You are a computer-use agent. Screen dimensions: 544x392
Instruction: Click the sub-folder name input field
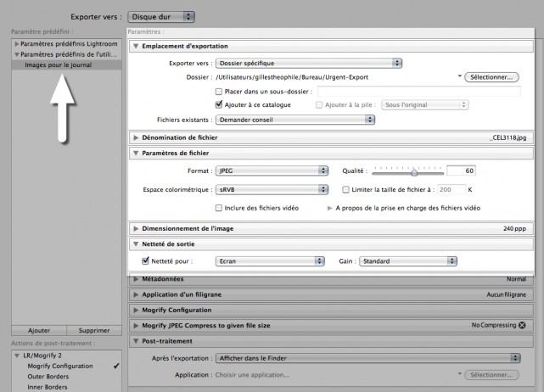coord(418,92)
